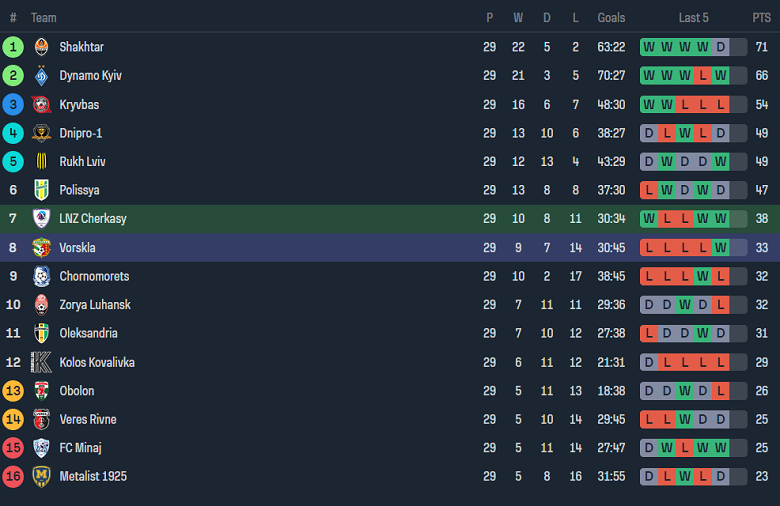Click the Kryvbas team logo
The height and width of the screenshot is (506, 780).
(41, 105)
